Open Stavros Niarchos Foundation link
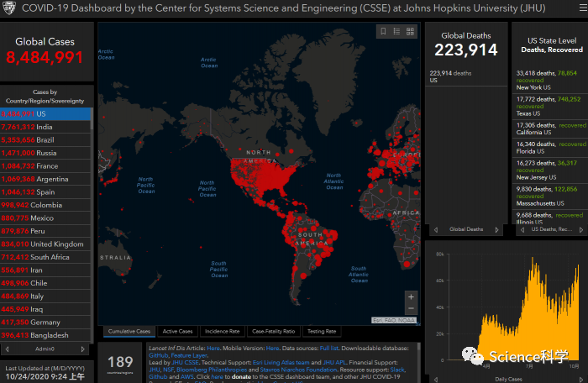 (298, 370)
